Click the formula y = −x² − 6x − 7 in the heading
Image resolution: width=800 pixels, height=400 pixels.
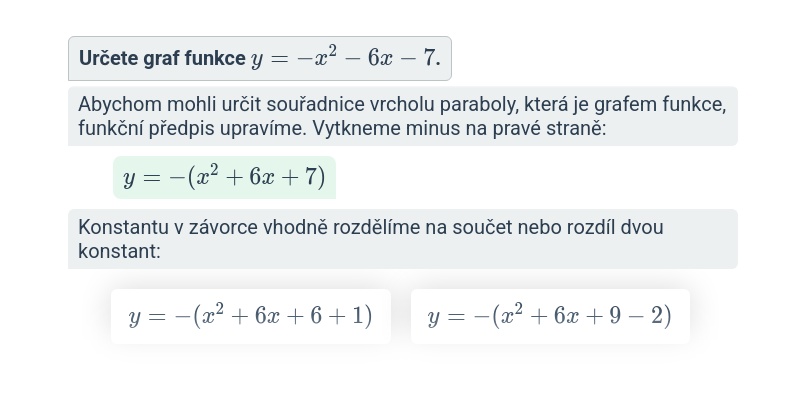coord(346,58)
